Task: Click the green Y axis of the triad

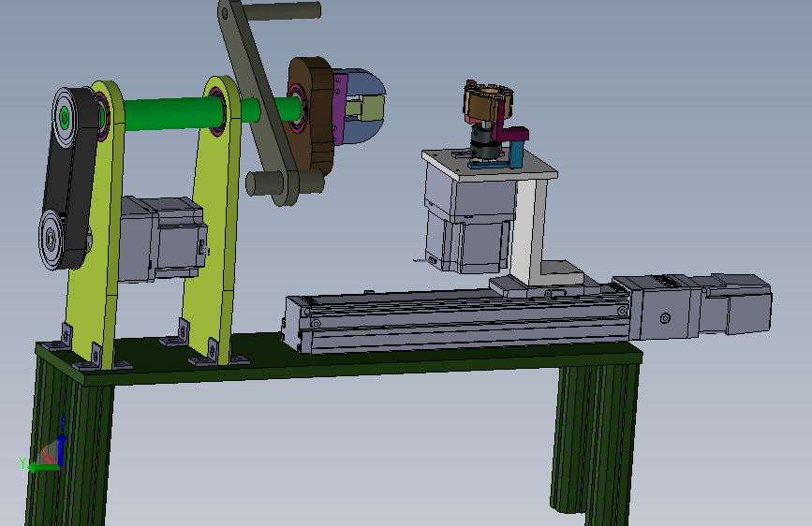Action: point(44,468)
